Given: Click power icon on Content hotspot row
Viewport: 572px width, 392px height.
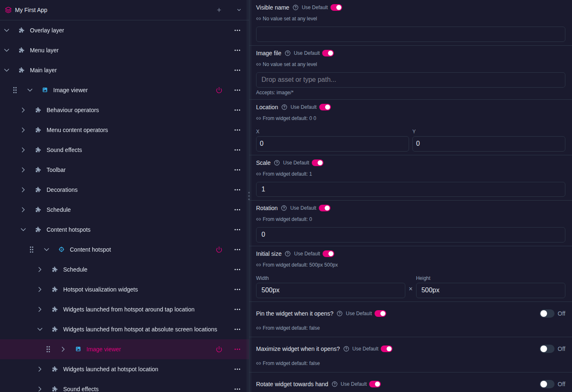Looking at the screenshot, I should pyautogui.click(x=219, y=250).
